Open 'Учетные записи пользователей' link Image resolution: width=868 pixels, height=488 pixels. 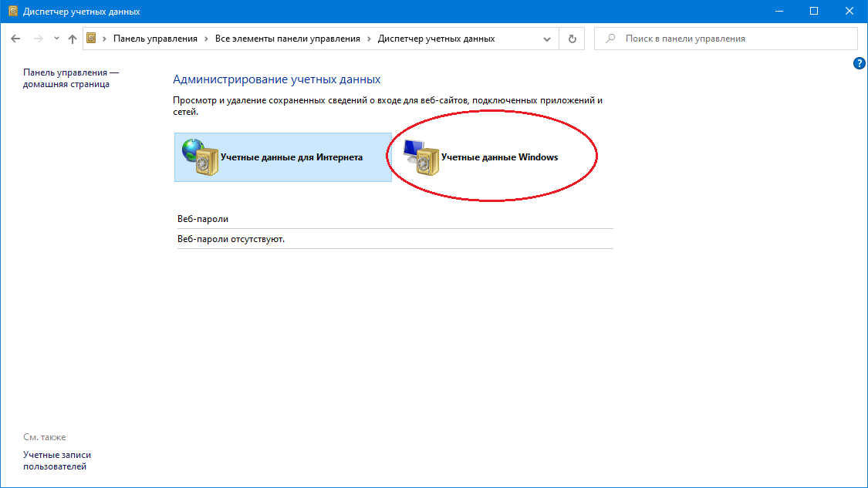click(57, 460)
